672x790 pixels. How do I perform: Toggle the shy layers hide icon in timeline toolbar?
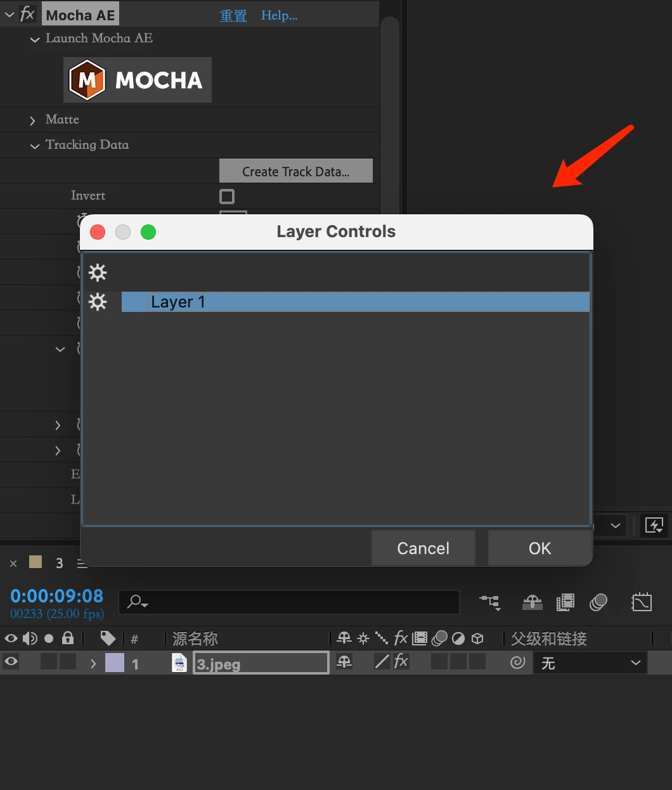tap(532, 602)
